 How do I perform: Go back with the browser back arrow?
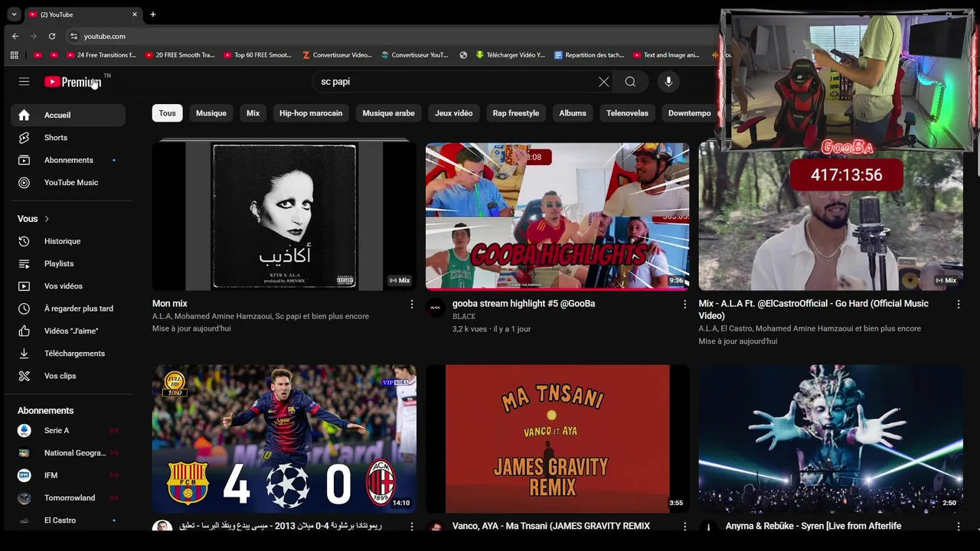[x=15, y=36]
